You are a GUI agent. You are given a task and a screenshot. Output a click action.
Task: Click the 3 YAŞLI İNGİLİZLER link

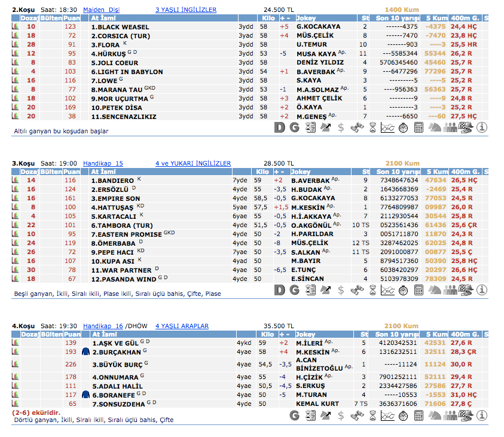click(185, 10)
